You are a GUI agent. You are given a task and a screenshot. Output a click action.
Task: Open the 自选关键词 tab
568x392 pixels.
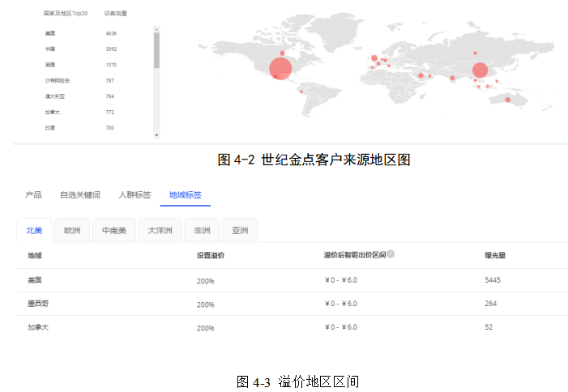tap(80, 195)
